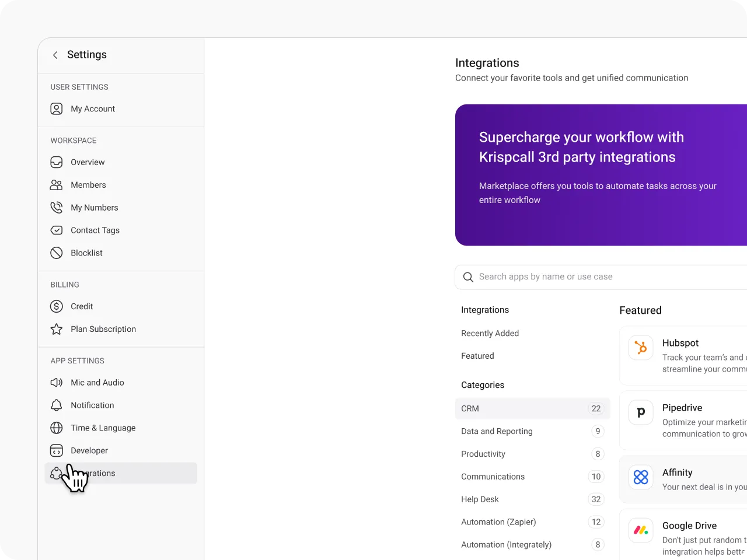
Task: Open the Google Drive integration card title
Action: 689,526
